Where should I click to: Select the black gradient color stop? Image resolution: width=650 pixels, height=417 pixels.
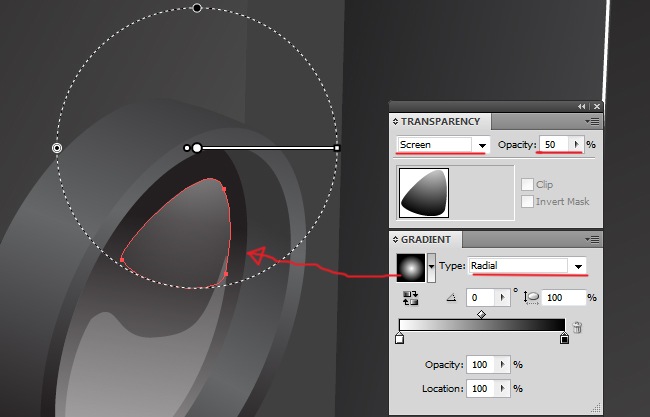click(564, 338)
